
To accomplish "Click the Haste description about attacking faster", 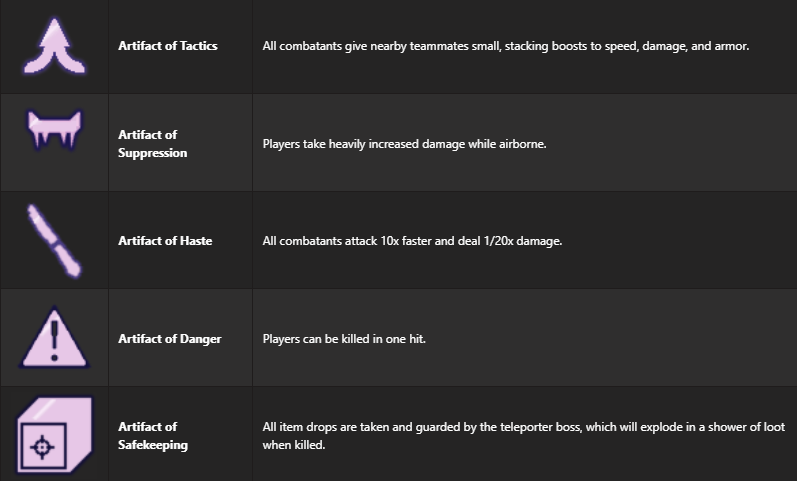I will (412, 241).
